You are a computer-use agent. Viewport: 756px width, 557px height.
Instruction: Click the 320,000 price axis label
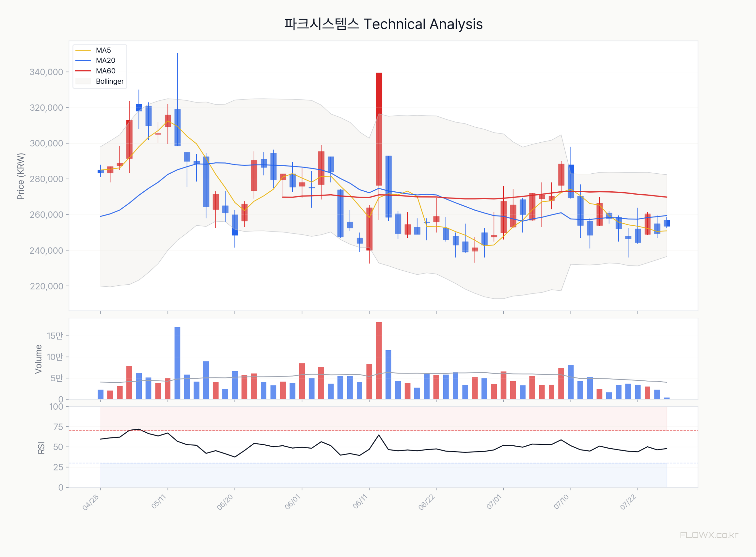point(46,108)
